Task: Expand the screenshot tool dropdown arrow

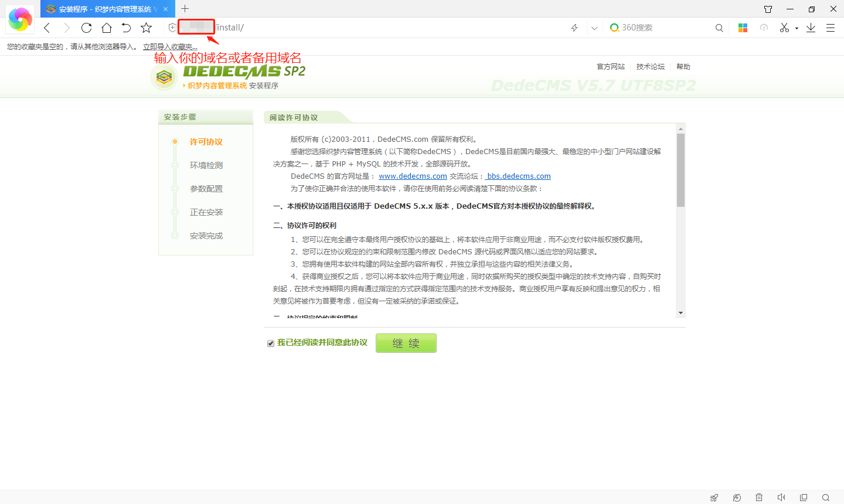Action: click(x=797, y=28)
